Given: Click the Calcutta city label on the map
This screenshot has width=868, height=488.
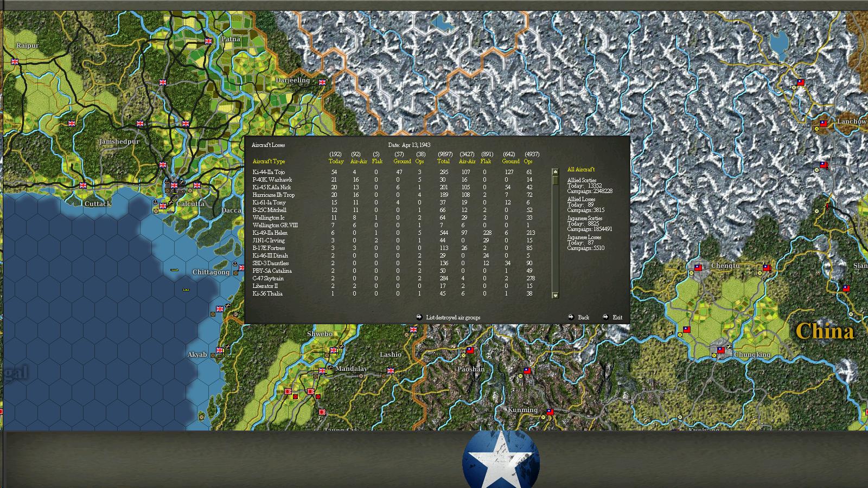Looking at the screenshot, I should click(x=190, y=204).
